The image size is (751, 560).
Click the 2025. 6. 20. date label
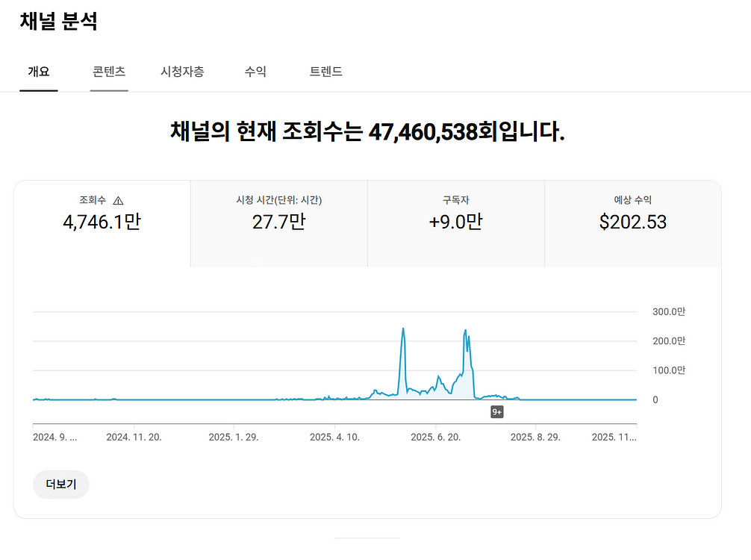tap(436, 437)
